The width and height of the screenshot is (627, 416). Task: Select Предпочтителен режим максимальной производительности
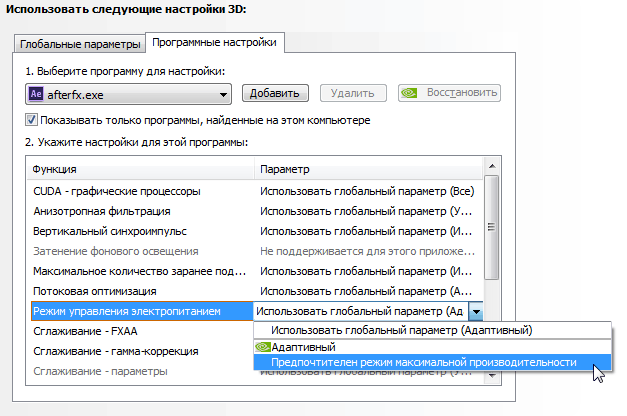[x=432, y=362]
